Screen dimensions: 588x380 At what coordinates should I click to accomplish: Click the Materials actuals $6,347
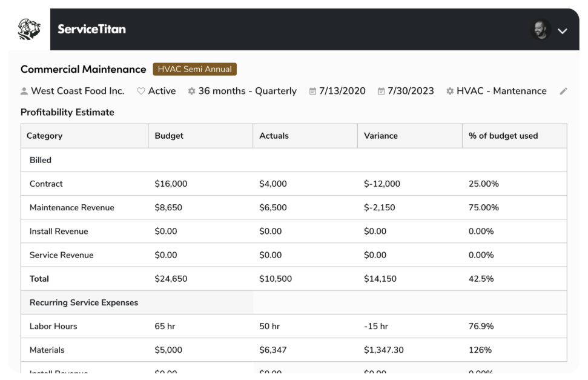[273, 350]
